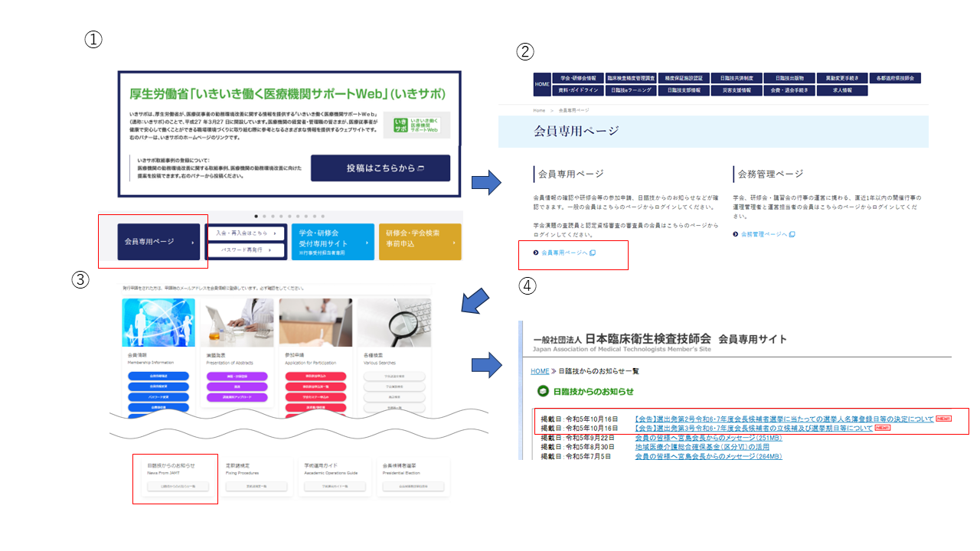Open 臨床検査精度管理調査 menu item
This screenshot has width=980, height=551.
pyautogui.click(x=630, y=78)
